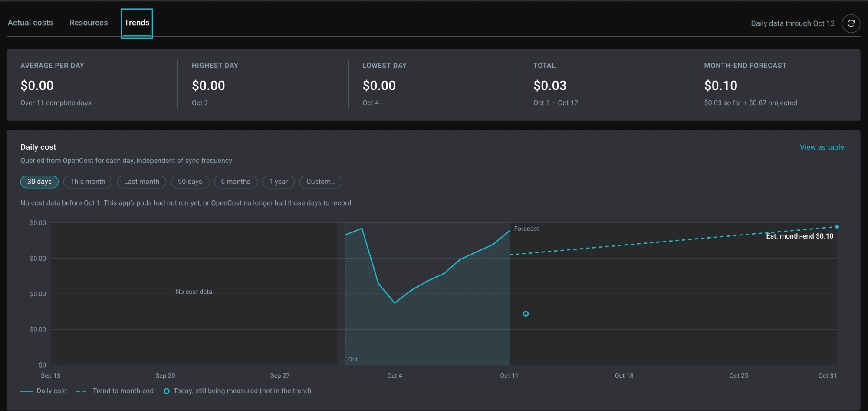Click the Month-End Forecast $0.10 value
This screenshot has height=411, width=868.
coord(720,86)
